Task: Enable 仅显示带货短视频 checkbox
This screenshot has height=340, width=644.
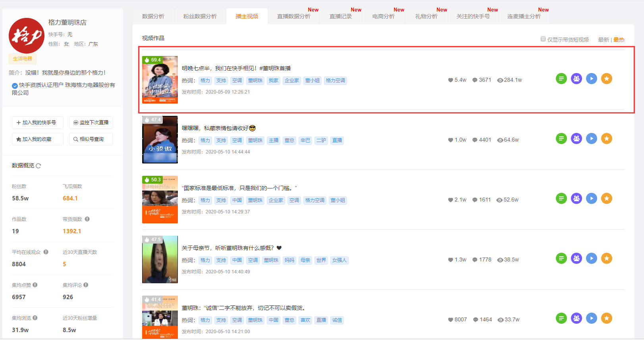Action: click(x=543, y=39)
